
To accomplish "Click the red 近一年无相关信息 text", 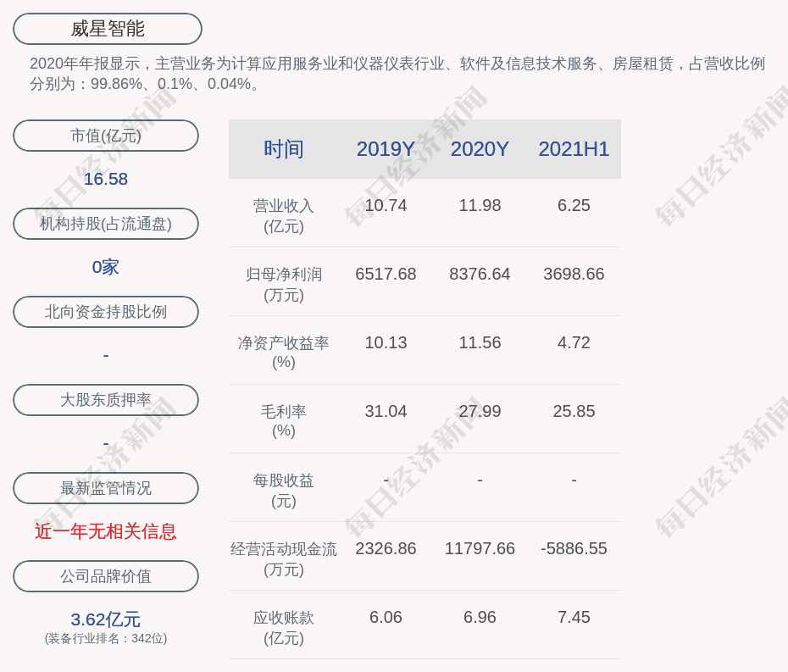I will point(106,531).
